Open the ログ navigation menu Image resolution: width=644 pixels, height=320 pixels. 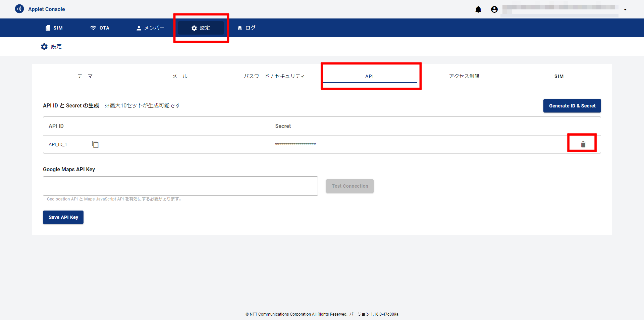click(247, 28)
